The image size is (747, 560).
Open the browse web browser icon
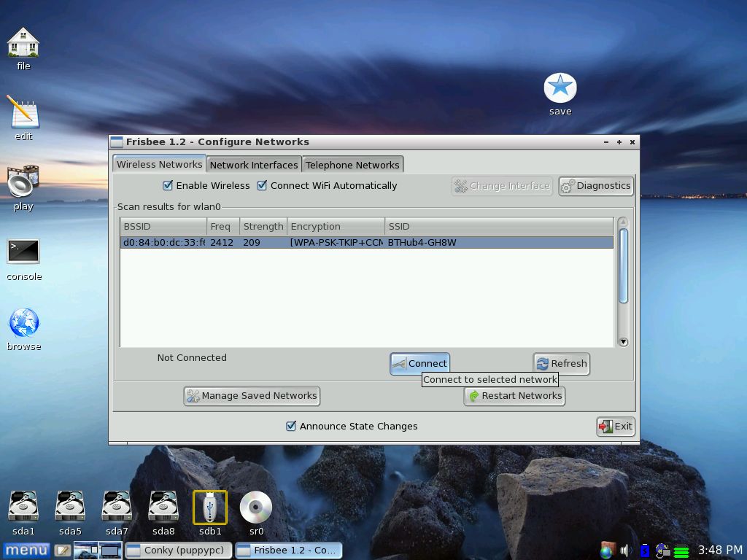pos(23,322)
